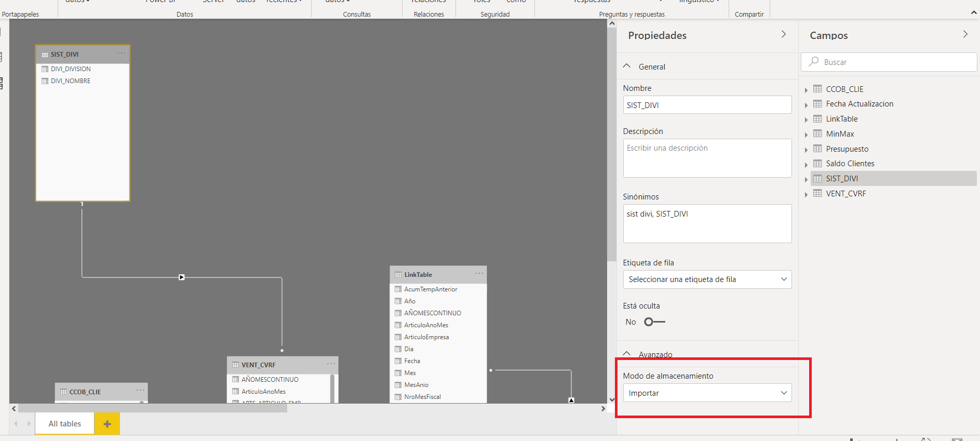Open the Modo de almacenamiento dropdown
This screenshot has width=980, height=441.
pos(707,393)
